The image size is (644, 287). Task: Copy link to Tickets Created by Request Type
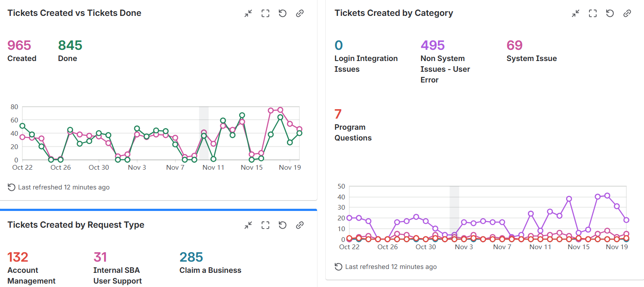(300, 225)
